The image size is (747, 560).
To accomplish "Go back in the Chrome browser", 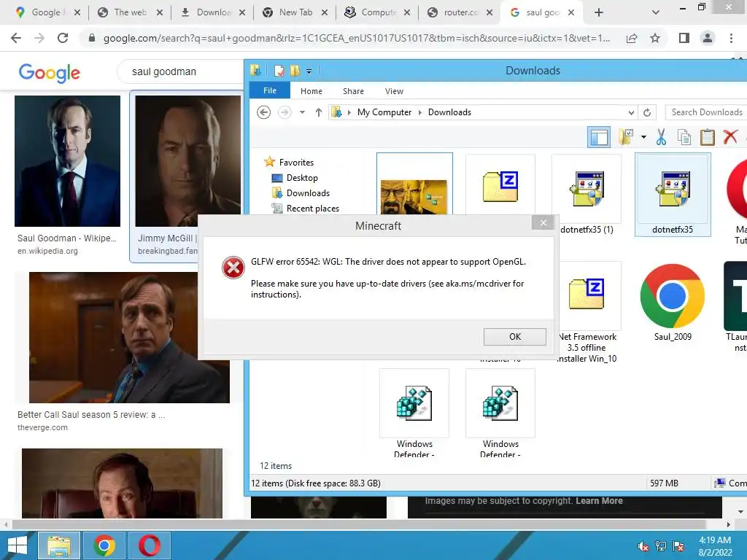I will [x=16, y=38].
